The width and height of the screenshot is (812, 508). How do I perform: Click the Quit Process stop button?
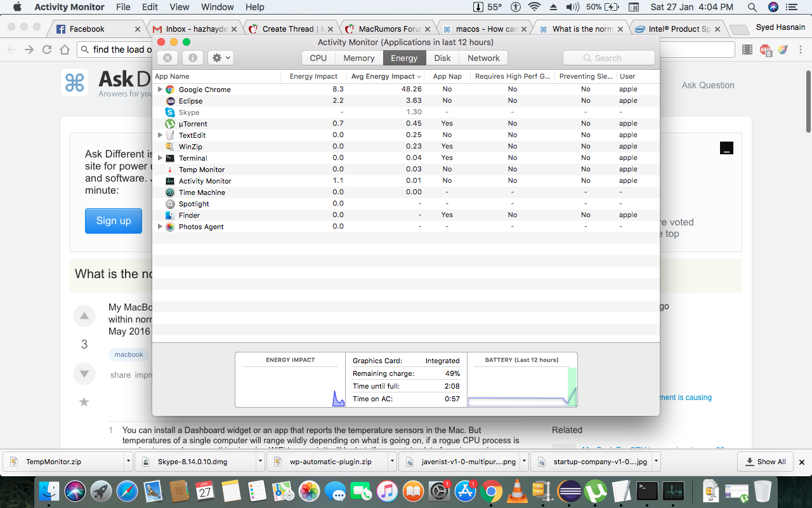[167, 58]
